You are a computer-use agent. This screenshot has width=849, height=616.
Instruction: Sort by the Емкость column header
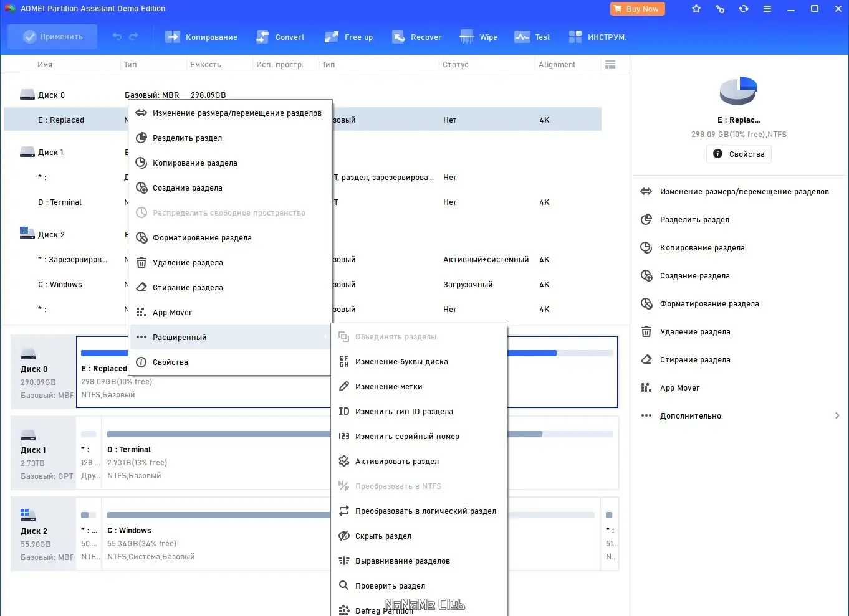206,64
